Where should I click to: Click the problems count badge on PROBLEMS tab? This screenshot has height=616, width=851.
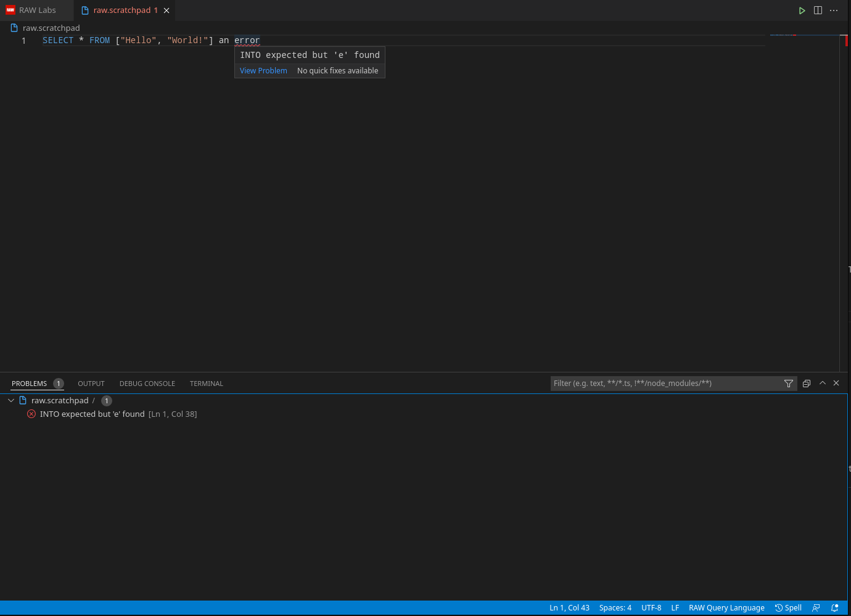(59, 384)
